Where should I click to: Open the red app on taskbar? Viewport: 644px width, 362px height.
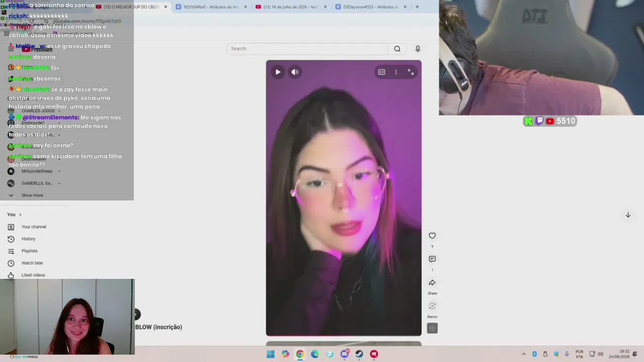pos(374,354)
